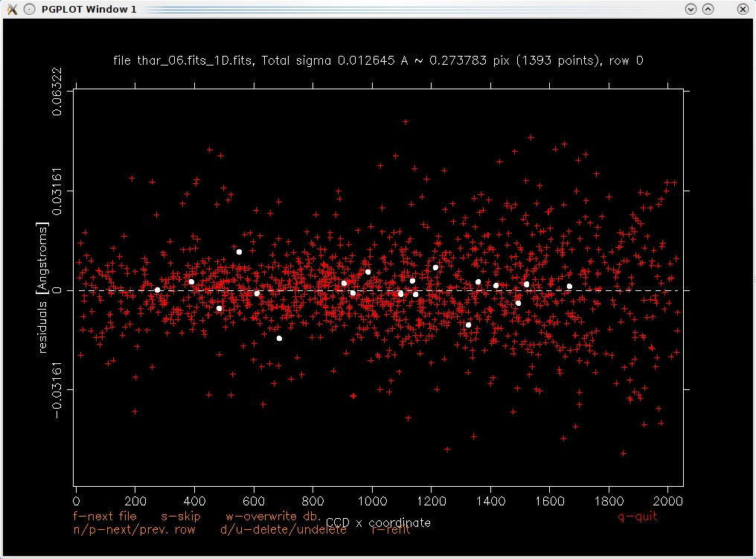
Task: Click x-axis tick label 1600
Action: [x=550, y=501]
